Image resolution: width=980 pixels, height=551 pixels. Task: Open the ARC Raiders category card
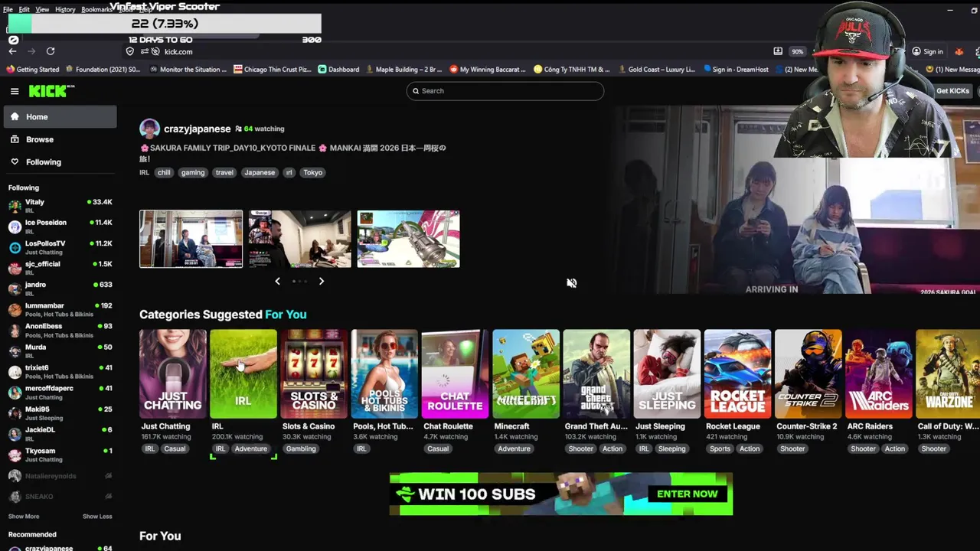pyautogui.click(x=878, y=374)
